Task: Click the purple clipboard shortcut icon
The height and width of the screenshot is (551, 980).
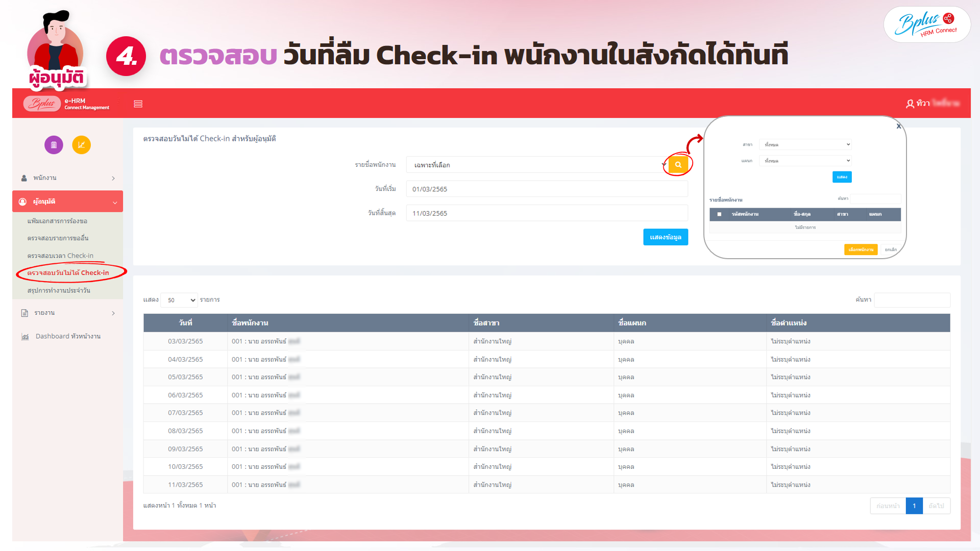Action: coord(54,145)
